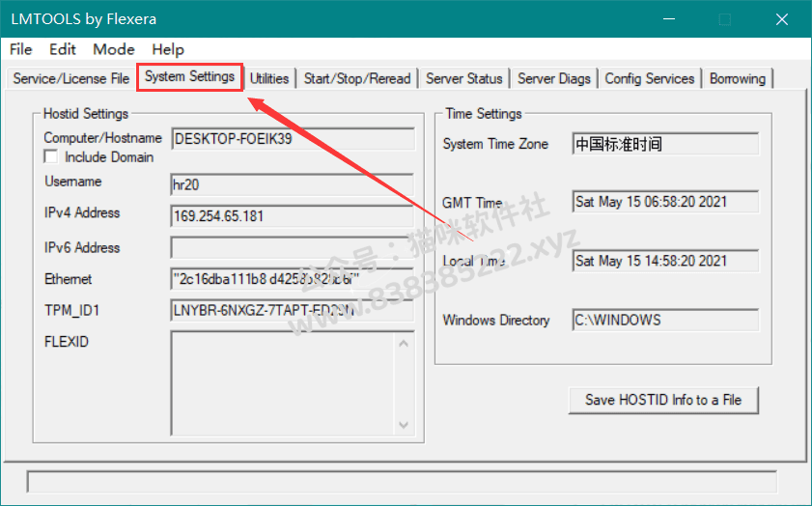Open the Server Diags tab

click(x=554, y=79)
